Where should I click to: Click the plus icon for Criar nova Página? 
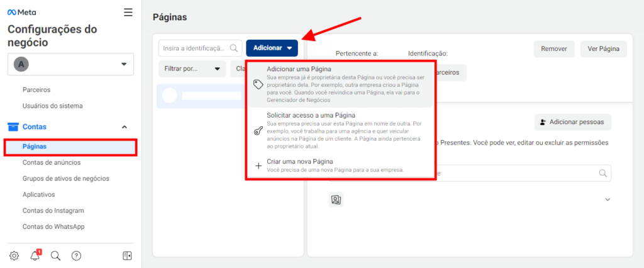pos(258,166)
